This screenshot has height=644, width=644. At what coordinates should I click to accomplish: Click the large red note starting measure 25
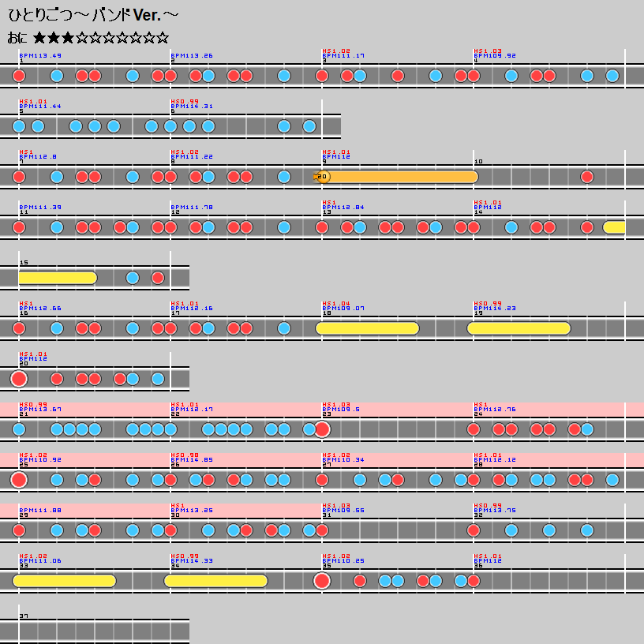(19, 480)
